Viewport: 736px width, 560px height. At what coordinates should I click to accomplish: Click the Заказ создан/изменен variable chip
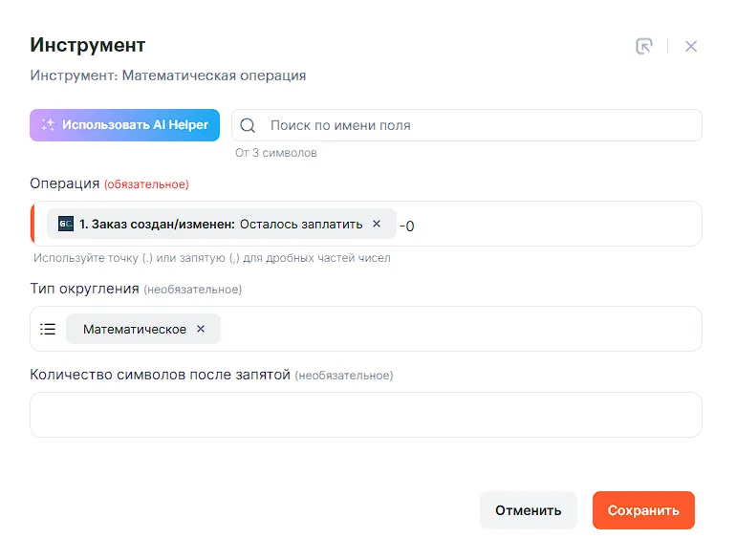(220, 224)
